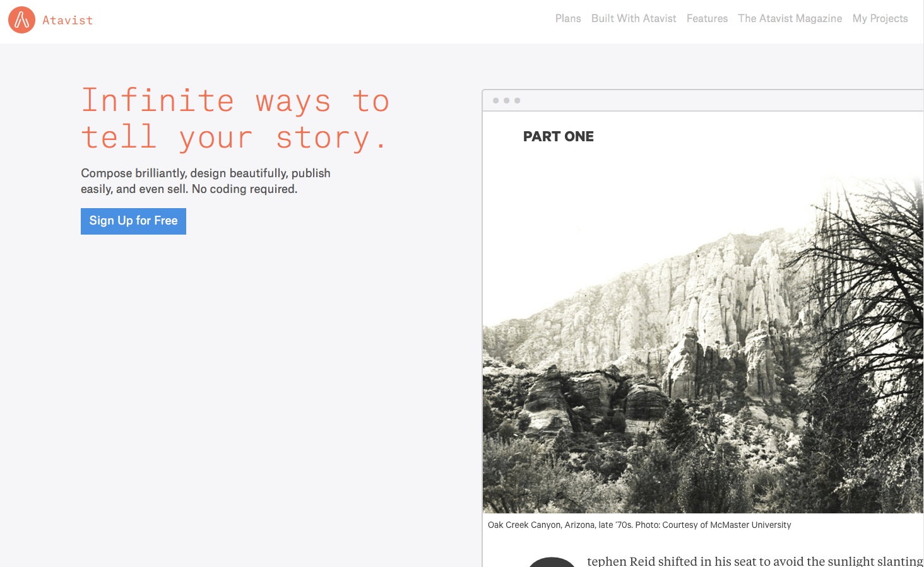Click the Compose brilliantly description text
Viewport: 924px width, 567px height.
pyautogui.click(x=206, y=181)
